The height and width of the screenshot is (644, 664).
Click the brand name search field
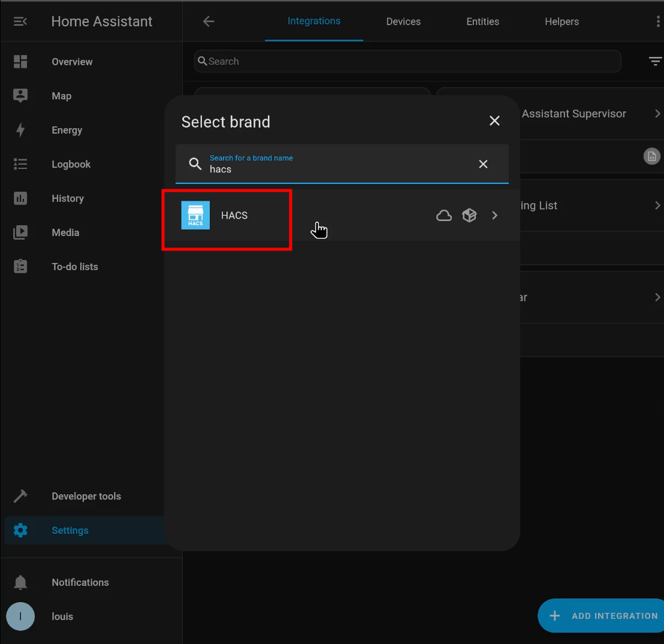tap(342, 164)
